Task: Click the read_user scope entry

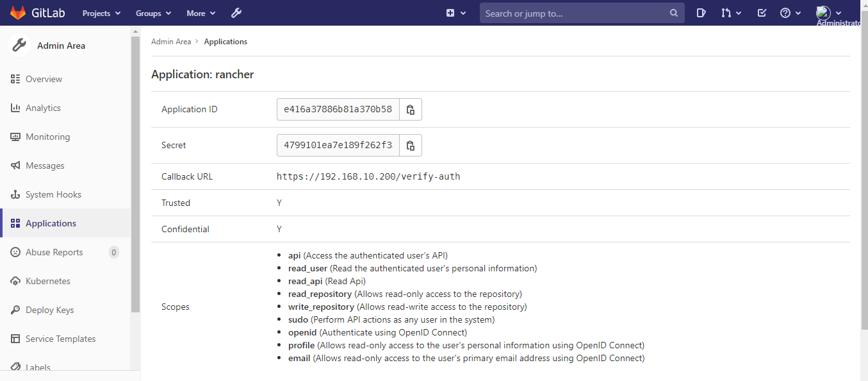Action: (x=413, y=268)
